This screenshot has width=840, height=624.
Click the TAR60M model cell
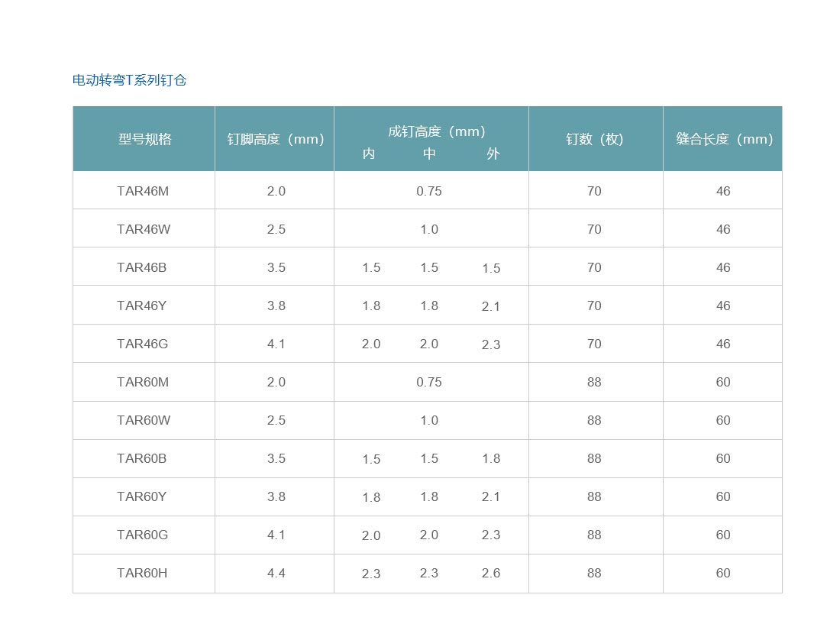[143, 383]
